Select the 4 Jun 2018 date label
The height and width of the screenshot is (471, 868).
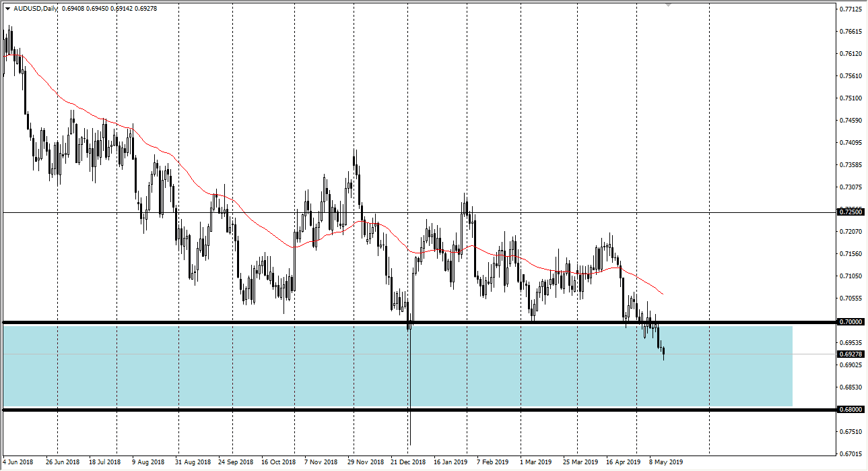[x=17, y=463]
